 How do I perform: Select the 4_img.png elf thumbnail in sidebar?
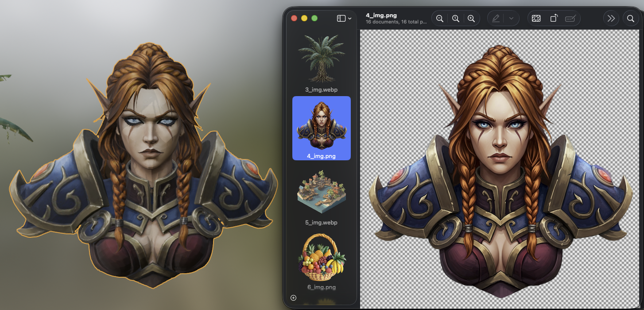pos(322,125)
